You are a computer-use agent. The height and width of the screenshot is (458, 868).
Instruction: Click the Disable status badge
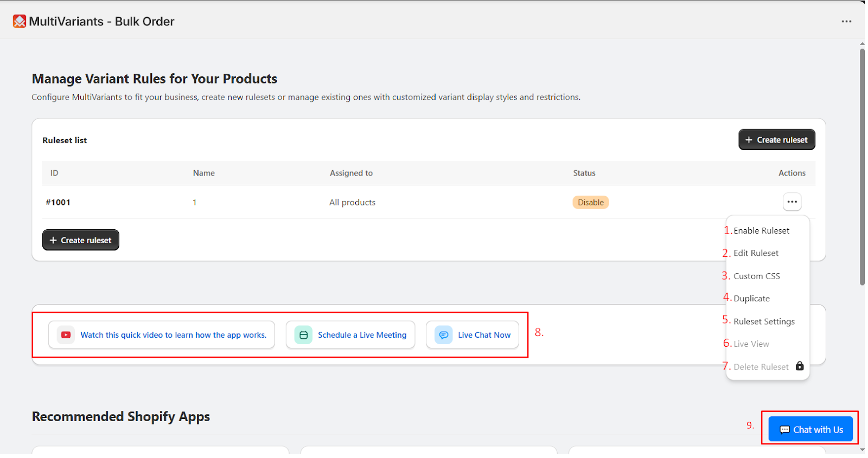[x=591, y=202]
